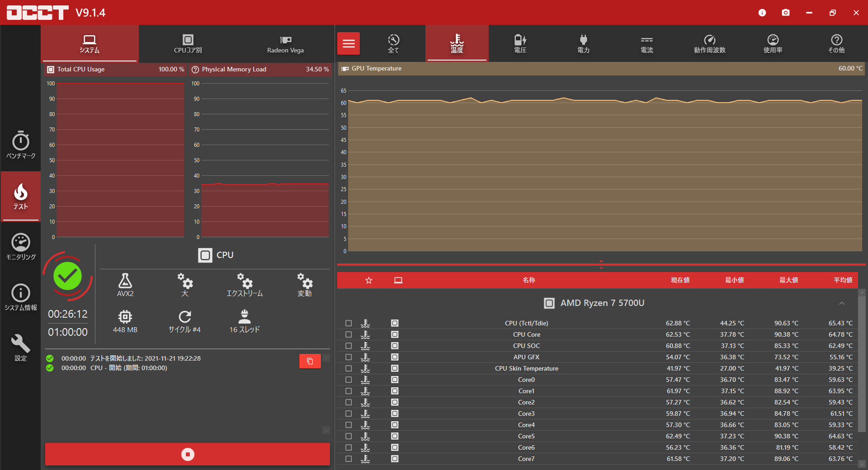868x470 pixels.
Task: Click the 16 スレッド threads option
Action: (x=245, y=321)
